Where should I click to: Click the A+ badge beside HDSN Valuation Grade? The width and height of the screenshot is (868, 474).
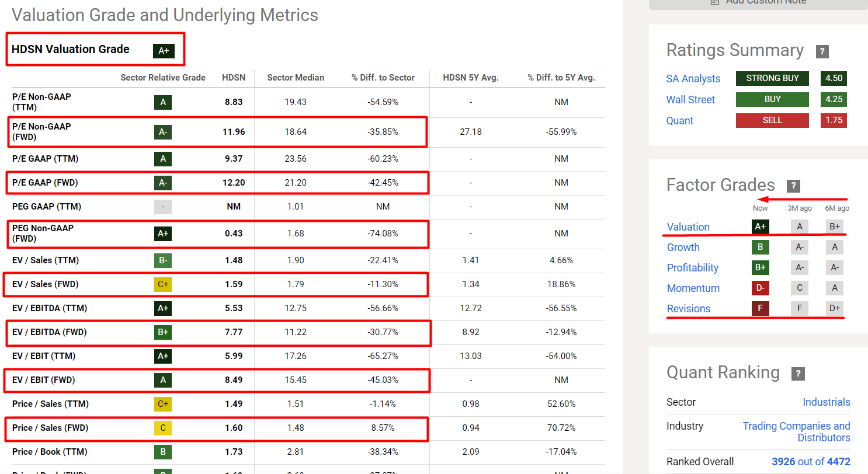point(164,51)
